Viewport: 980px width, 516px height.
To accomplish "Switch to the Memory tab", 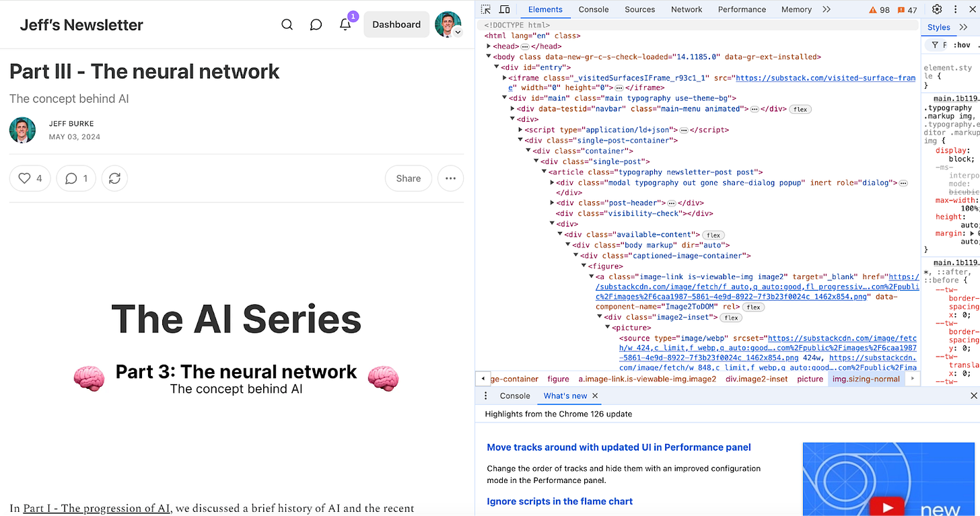I will (796, 9).
